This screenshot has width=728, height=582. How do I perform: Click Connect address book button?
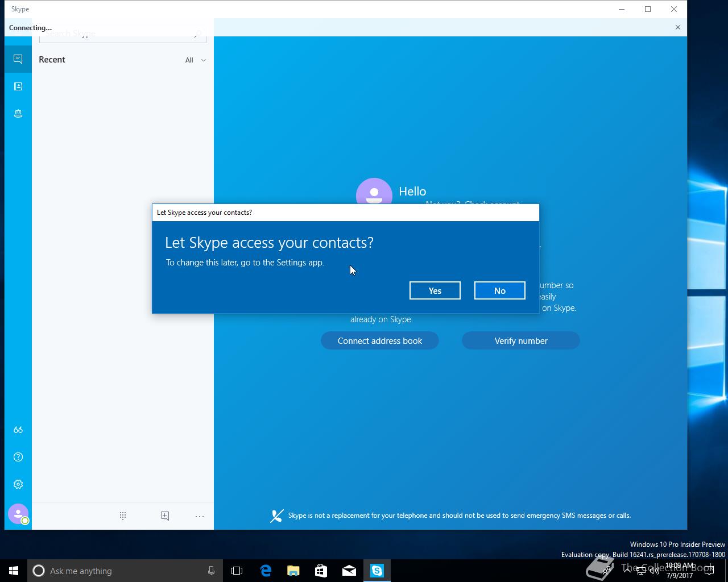click(380, 340)
